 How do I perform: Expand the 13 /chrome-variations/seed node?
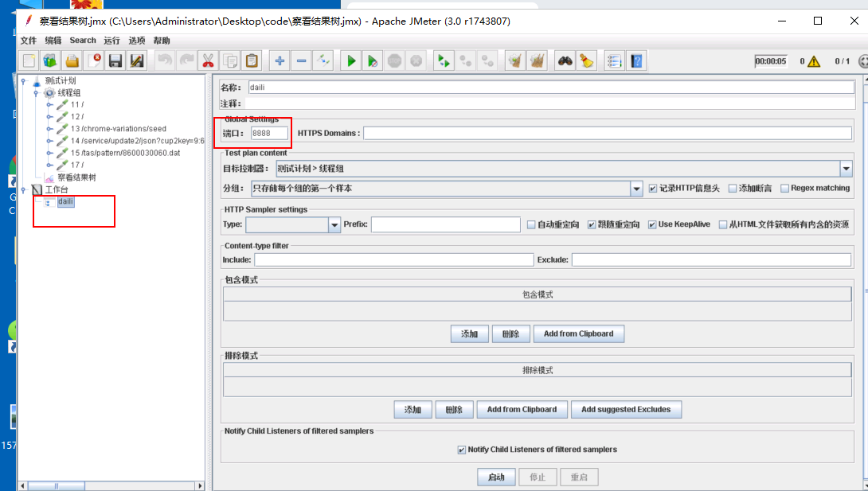(x=50, y=129)
